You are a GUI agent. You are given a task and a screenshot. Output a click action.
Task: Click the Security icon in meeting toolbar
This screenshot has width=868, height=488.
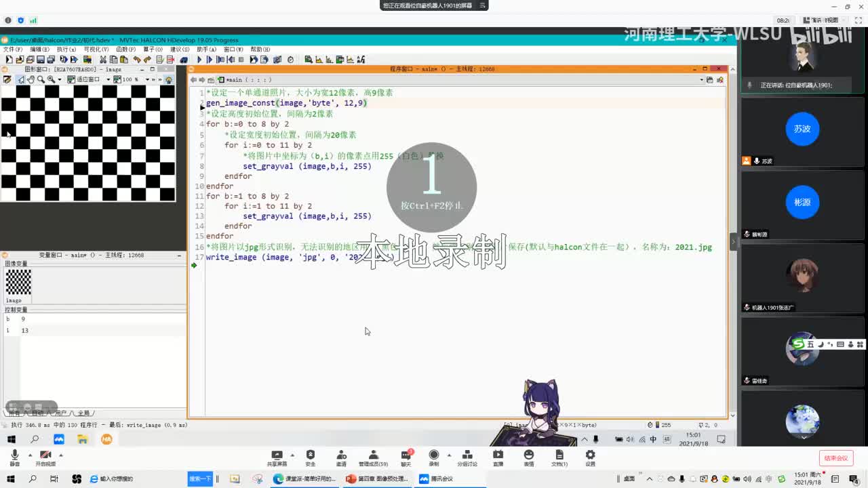[x=310, y=457]
